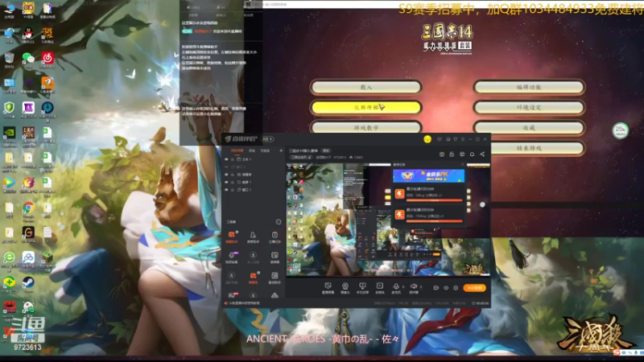This screenshot has width=644, height=362.
Task: Toggle lock icon of 文本 1 source
Action: 233,159
